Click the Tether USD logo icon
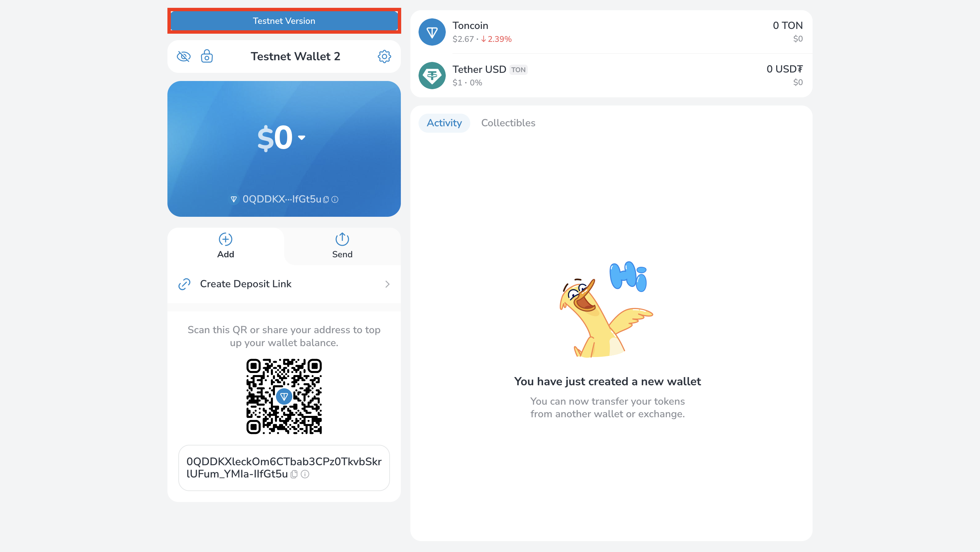 (x=432, y=76)
